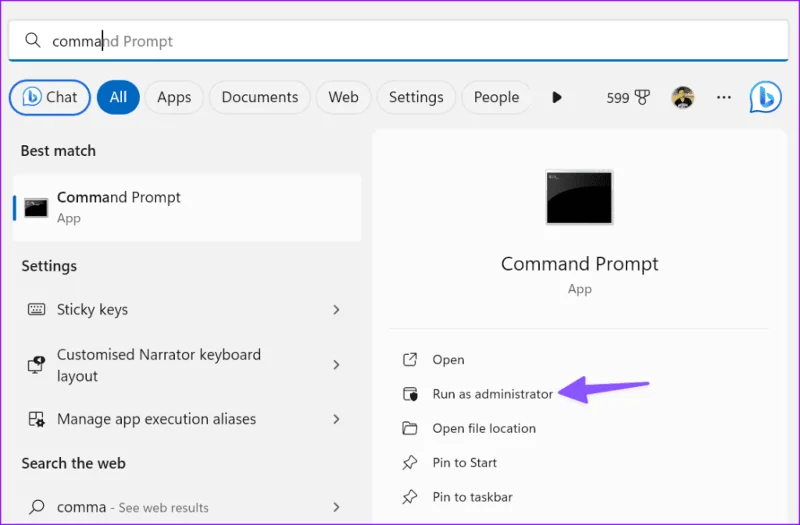Click the large Command Prompt app thumbnail
The image size is (800, 525).
pyautogui.click(x=579, y=197)
